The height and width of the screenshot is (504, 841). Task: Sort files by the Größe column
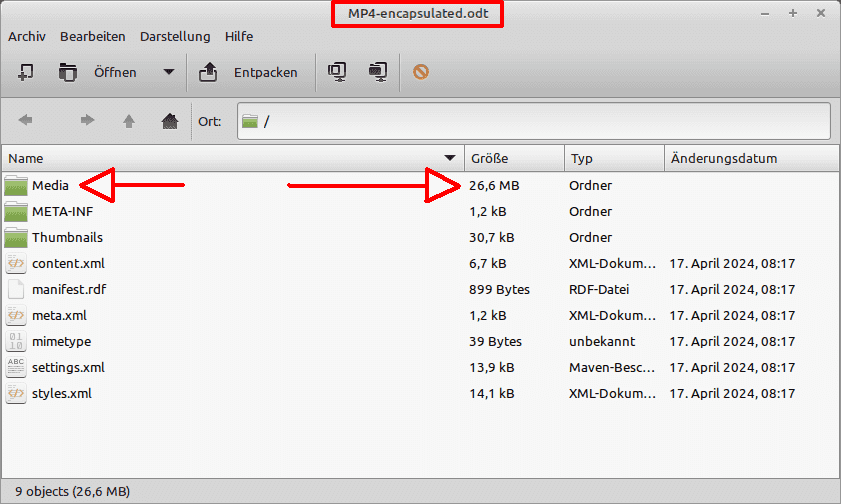click(x=513, y=158)
